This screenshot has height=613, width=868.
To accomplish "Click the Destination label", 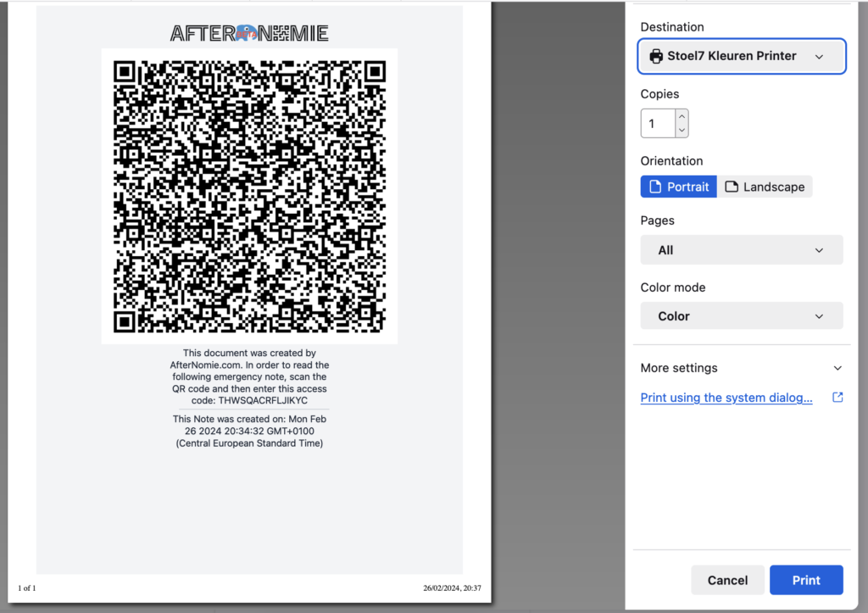I will pos(672,26).
